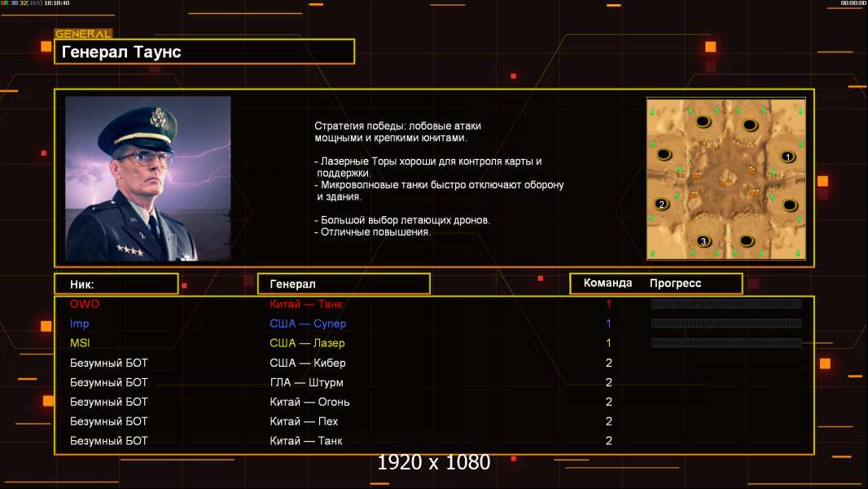
Task: Click the MSI row progress bar
Action: pos(726,343)
